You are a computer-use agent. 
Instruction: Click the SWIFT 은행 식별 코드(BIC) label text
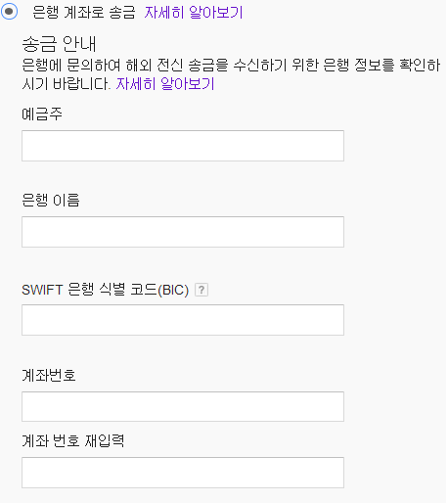pos(105,290)
